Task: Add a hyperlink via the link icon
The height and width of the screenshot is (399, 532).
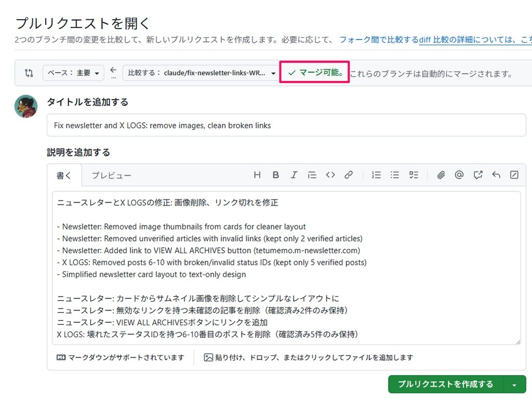Action: coord(349,175)
